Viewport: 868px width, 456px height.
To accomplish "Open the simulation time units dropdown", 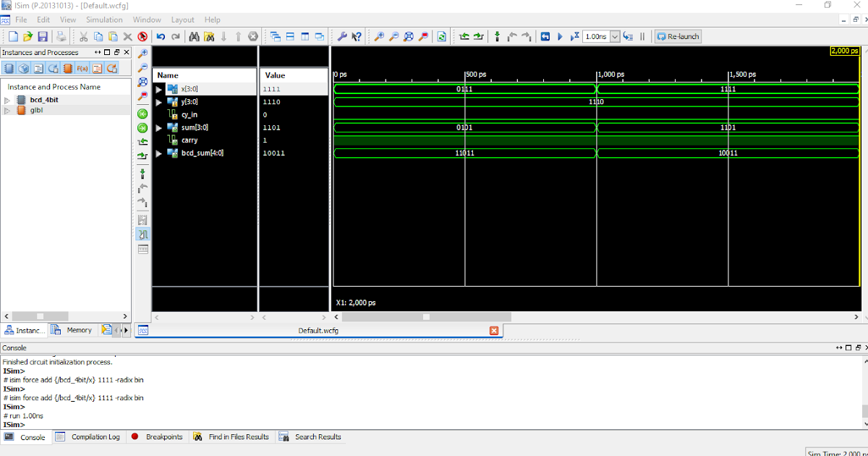I will pyautogui.click(x=613, y=36).
